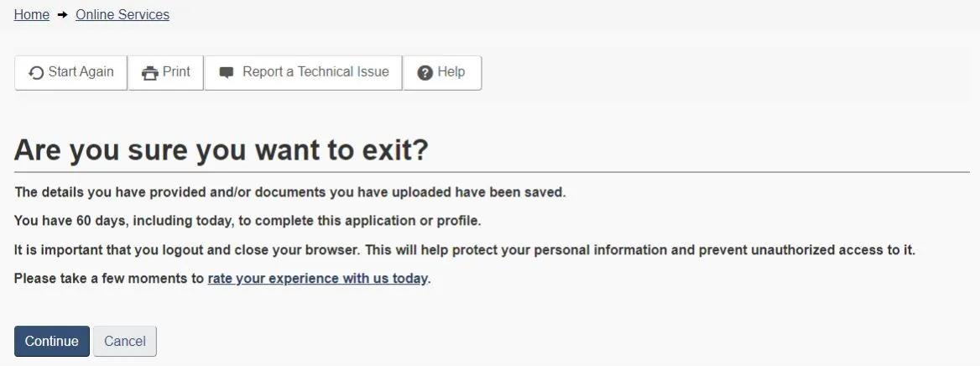980x366 pixels.
Task: Click the Help question mark icon
Action: tap(425, 73)
